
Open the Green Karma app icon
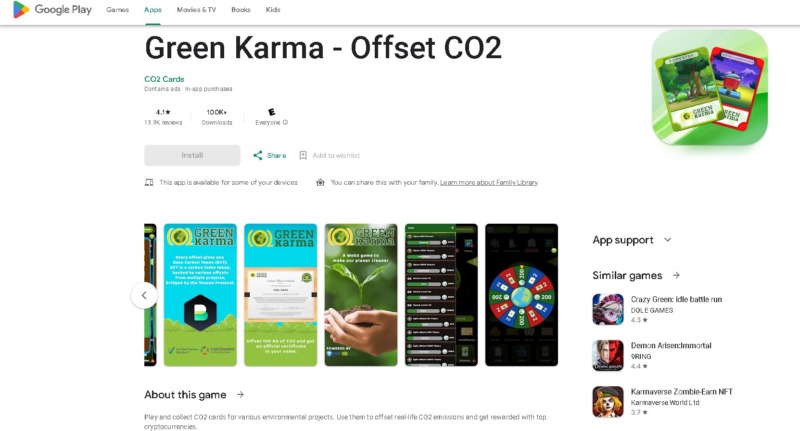click(709, 87)
